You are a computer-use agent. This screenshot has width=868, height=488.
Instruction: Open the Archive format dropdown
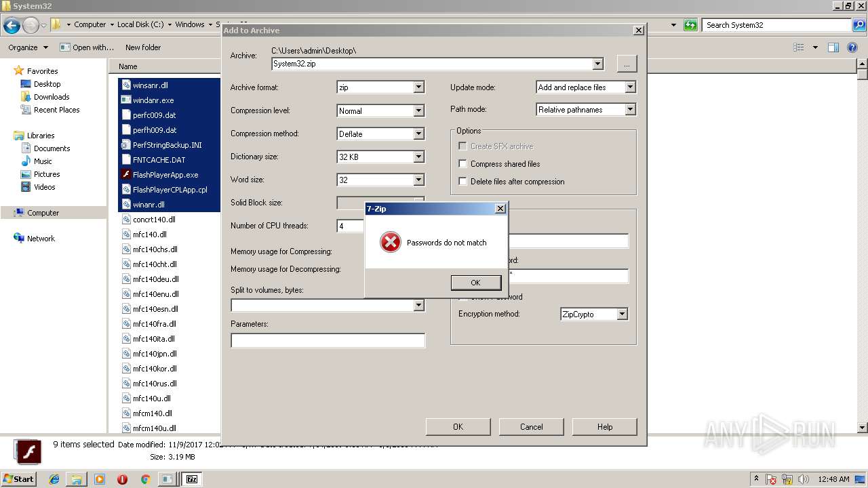click(418, 87)
